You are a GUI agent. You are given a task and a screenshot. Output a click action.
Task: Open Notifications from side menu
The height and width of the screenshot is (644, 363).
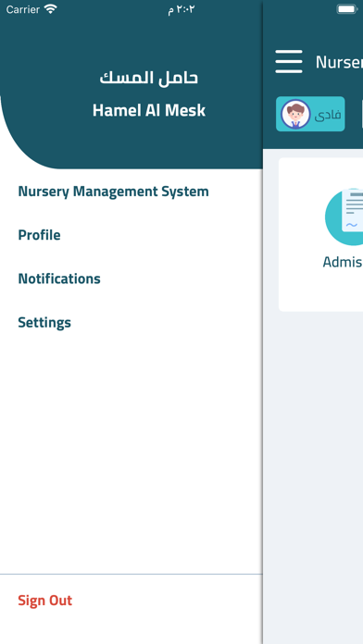click(59, 279)
